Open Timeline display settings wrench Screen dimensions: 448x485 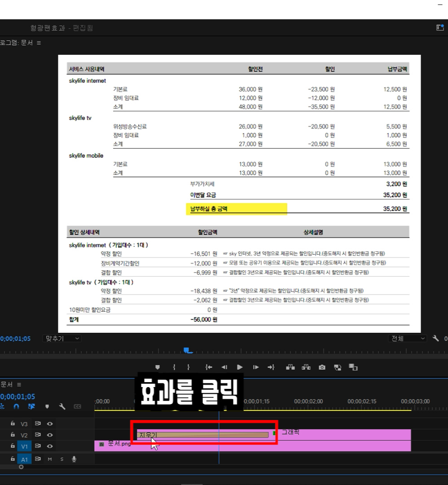tap(62, 406)
